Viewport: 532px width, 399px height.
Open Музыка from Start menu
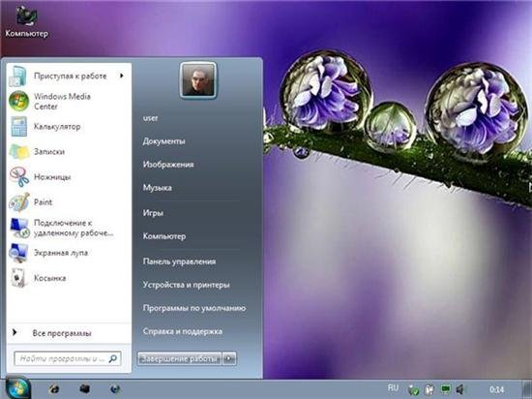tap(157, 188)
